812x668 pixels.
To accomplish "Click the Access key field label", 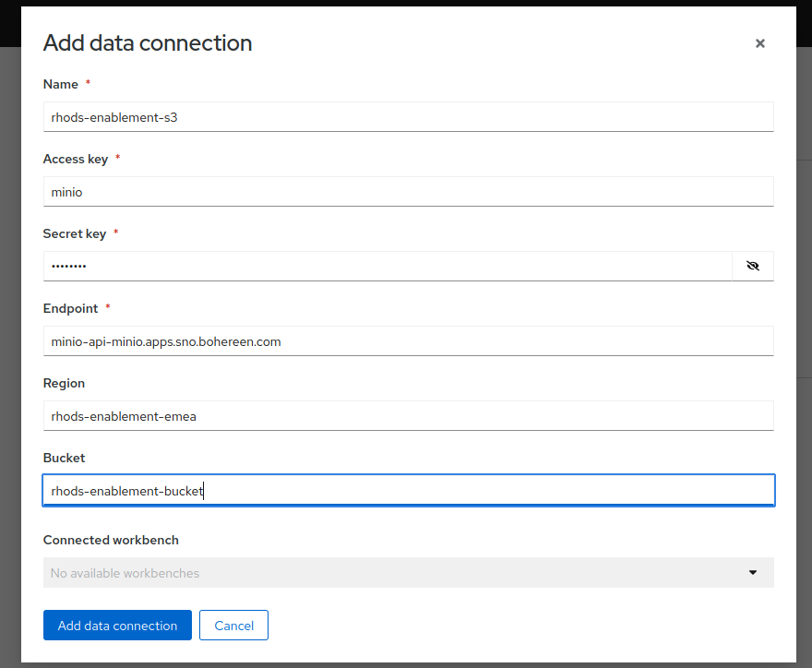I will [x=76, y=159].
